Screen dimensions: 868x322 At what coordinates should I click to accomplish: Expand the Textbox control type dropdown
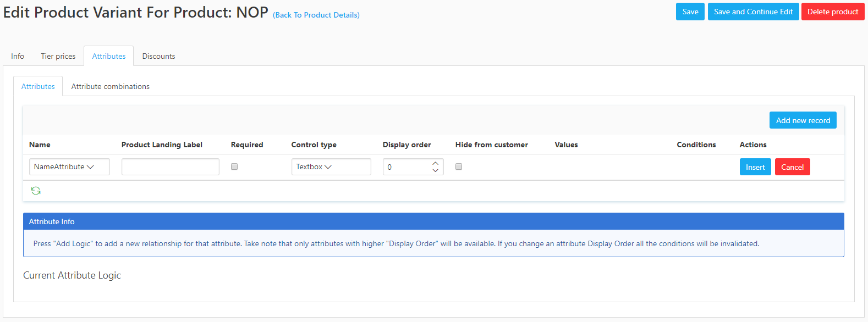coord(331,166)
